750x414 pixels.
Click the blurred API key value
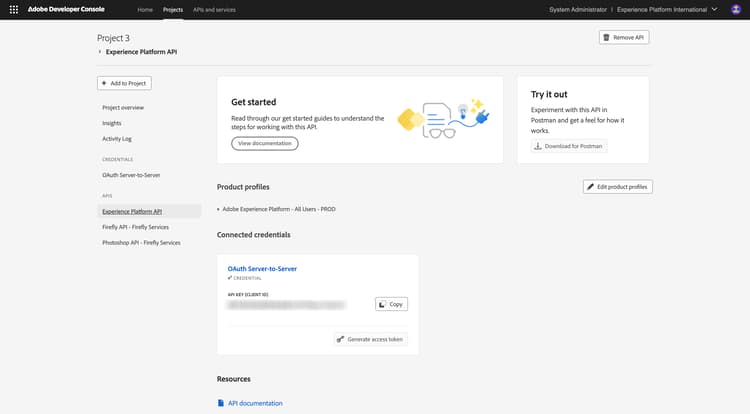286,305
